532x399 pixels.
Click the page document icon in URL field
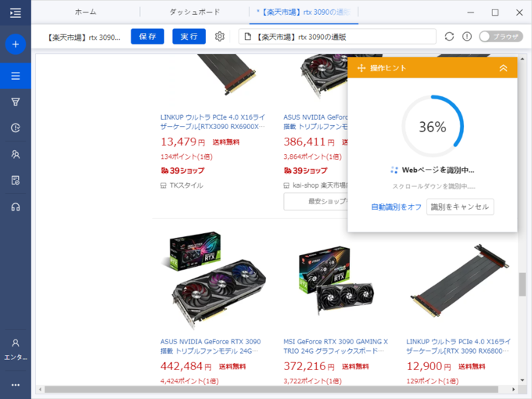(x=248, y=37)
